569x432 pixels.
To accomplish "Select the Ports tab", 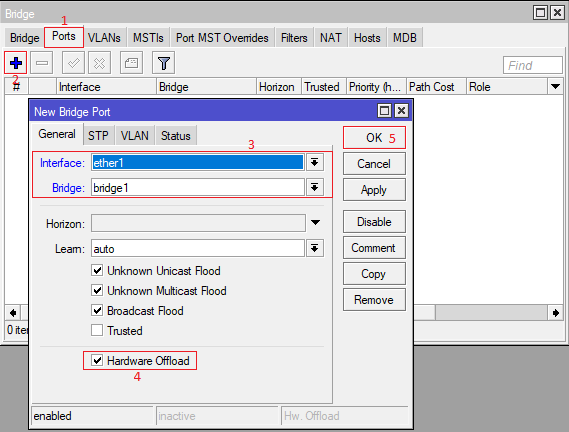I will (64, 36).
